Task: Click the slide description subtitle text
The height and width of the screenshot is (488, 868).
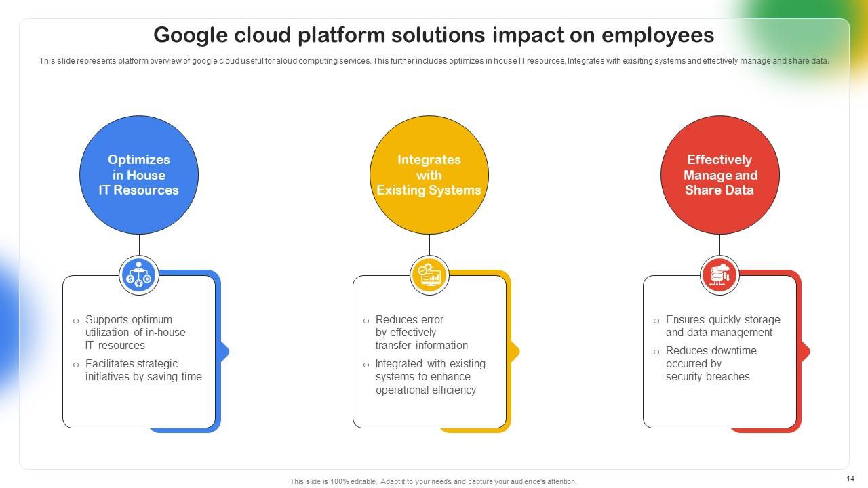Action: pos(434,60)
